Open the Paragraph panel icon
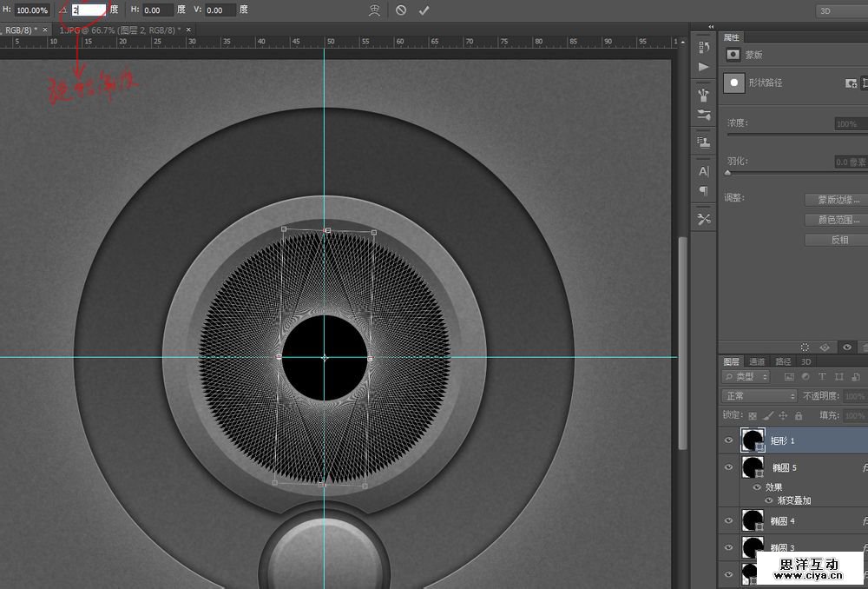Screen dimensions: 868x589 704,191
